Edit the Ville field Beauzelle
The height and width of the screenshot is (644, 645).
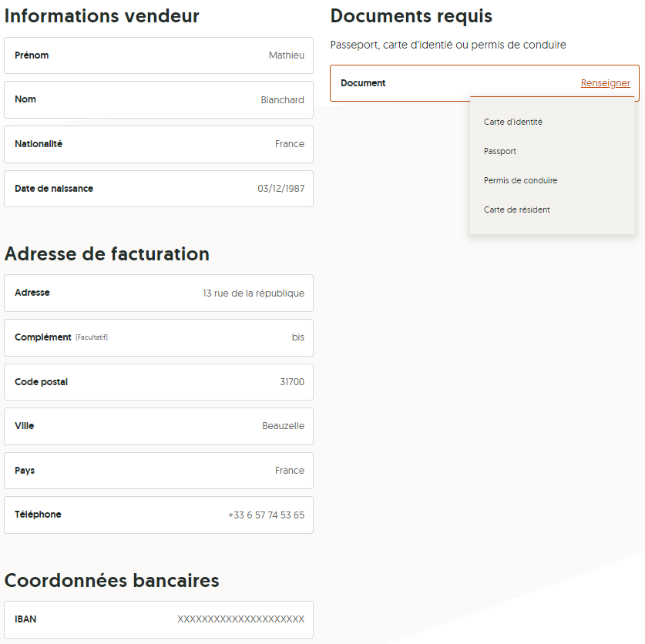point(159,426)
